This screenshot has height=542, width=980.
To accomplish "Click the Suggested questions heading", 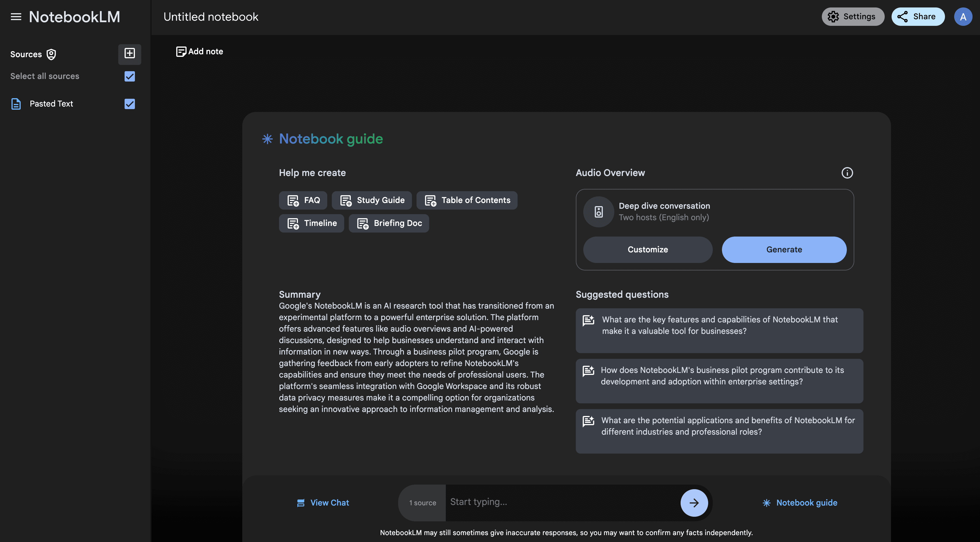I will 622,294.
